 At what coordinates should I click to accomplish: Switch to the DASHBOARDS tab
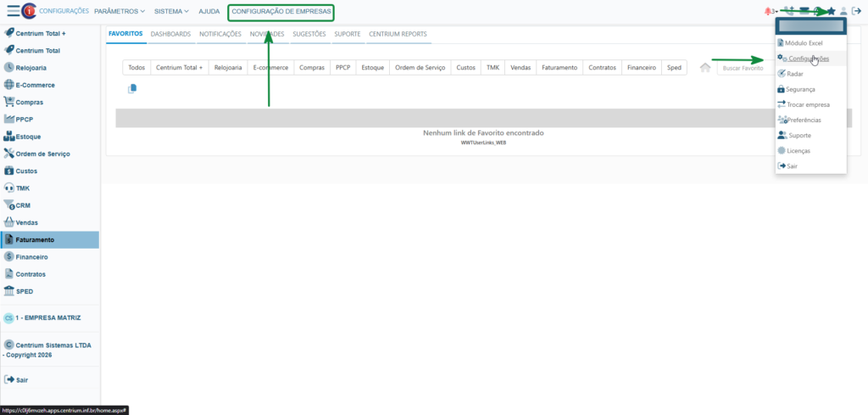coord(170,34)
